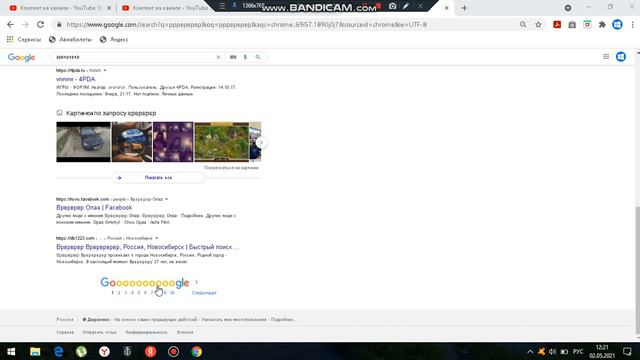Open the Extensions puzzle piece menu
Viewport: 640px width, 360px height.
[x=602, y=24]
